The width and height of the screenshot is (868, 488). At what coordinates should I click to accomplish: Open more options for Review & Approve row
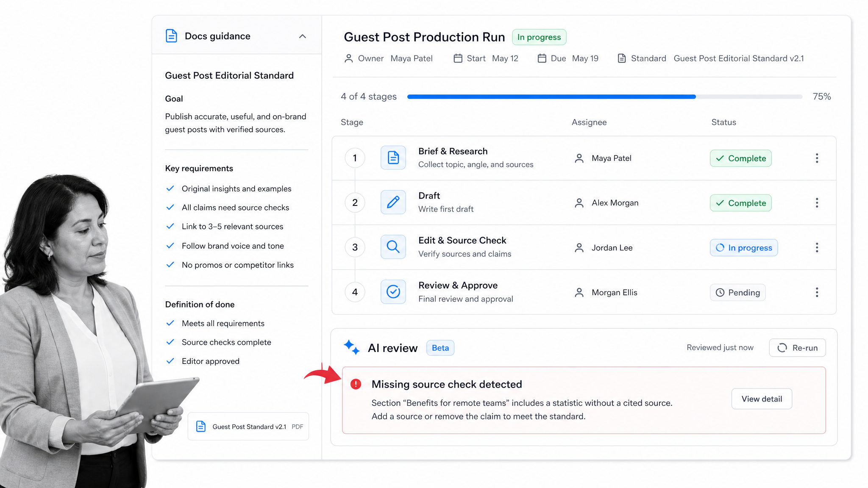(x=817, y=292)
